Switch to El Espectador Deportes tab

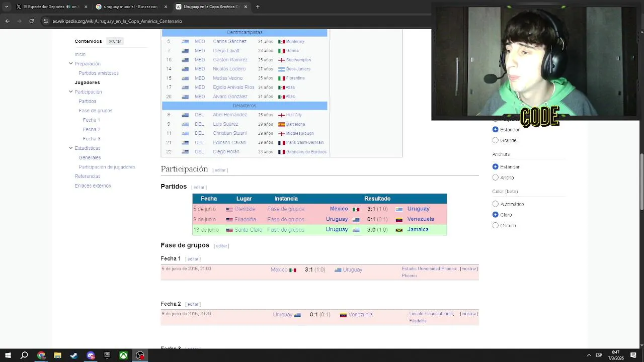50,7
